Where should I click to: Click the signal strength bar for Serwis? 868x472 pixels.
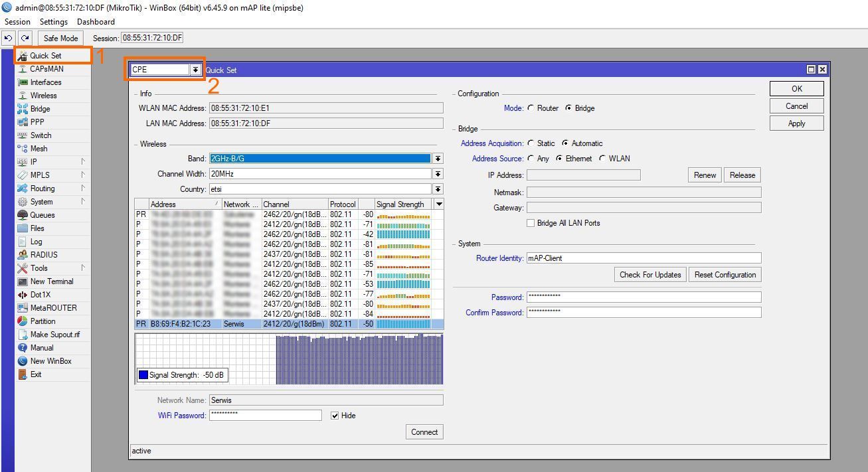pos(403,324)
